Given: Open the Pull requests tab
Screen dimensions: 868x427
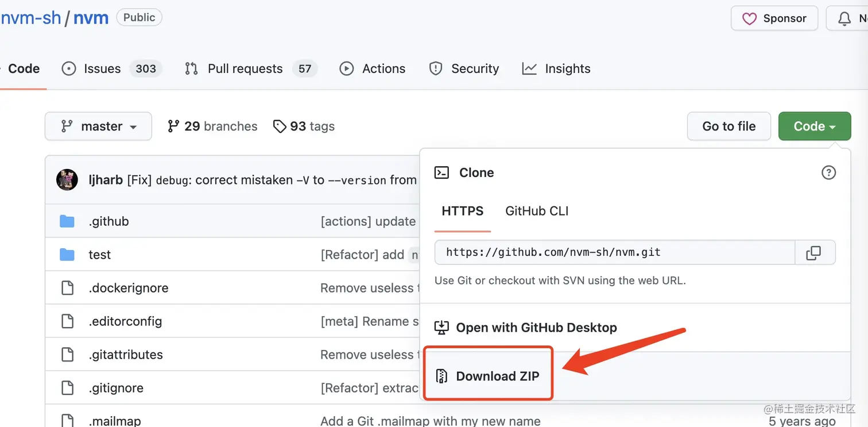Looking at the screenshot, I should tap(245, 69).
